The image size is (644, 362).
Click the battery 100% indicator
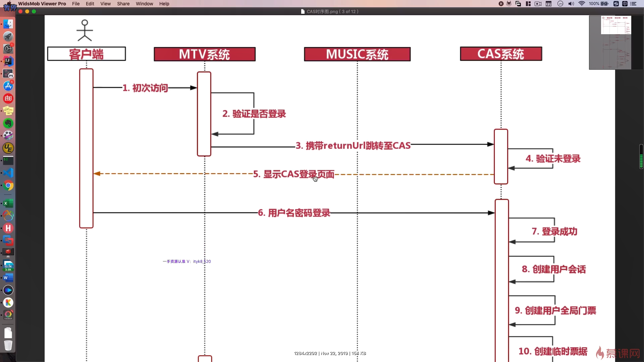(599, 4)
